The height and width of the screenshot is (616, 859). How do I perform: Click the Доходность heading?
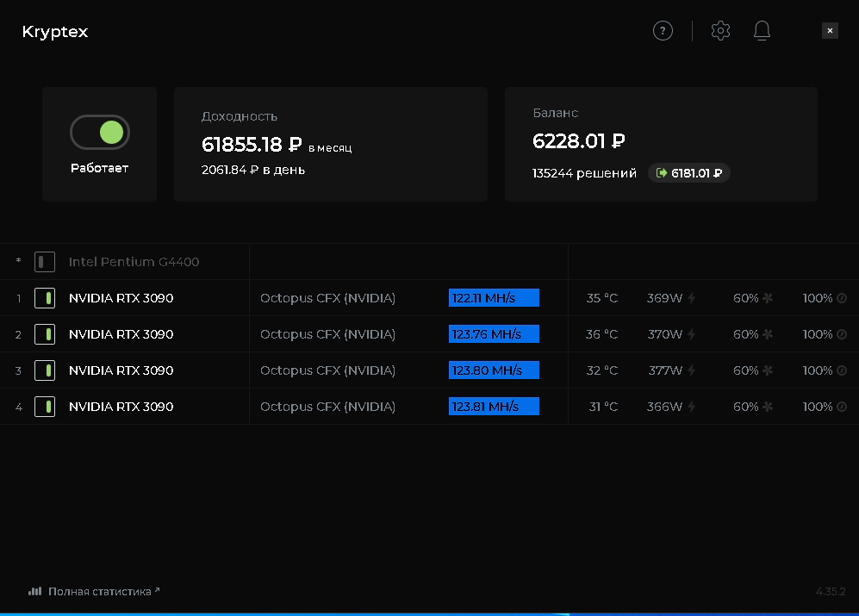click(x=240, y=116)
